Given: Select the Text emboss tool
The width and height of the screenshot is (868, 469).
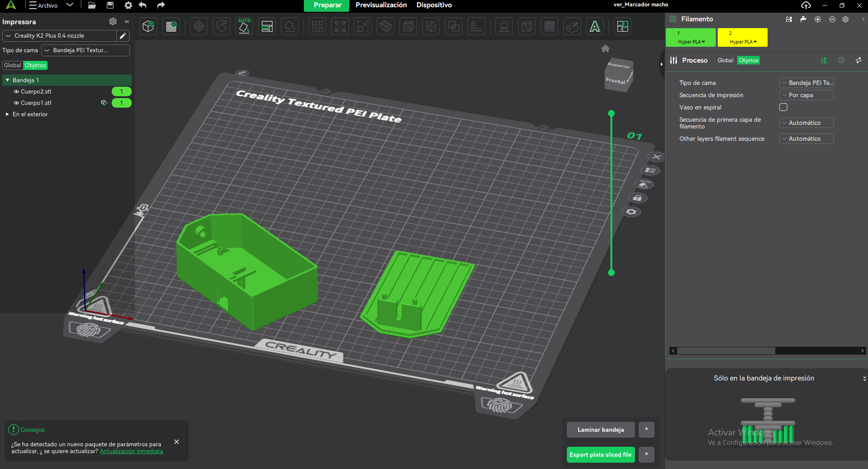Looking at the screenshot, I should click(x=595, y=26).
